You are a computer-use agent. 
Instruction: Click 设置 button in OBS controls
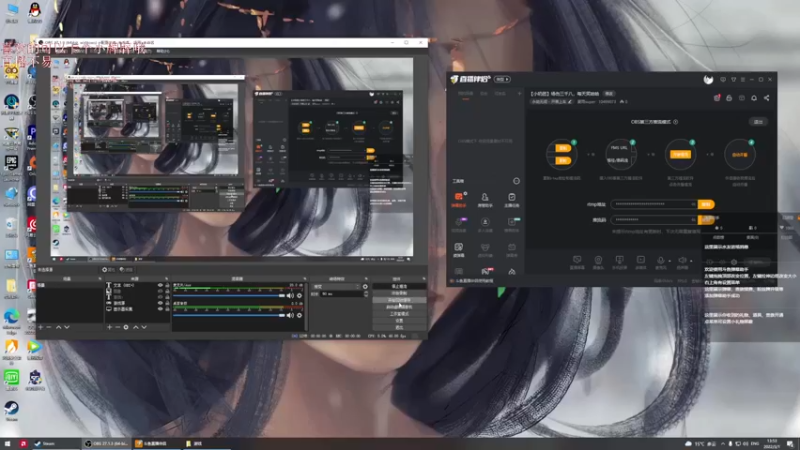[x=399, y=320]
